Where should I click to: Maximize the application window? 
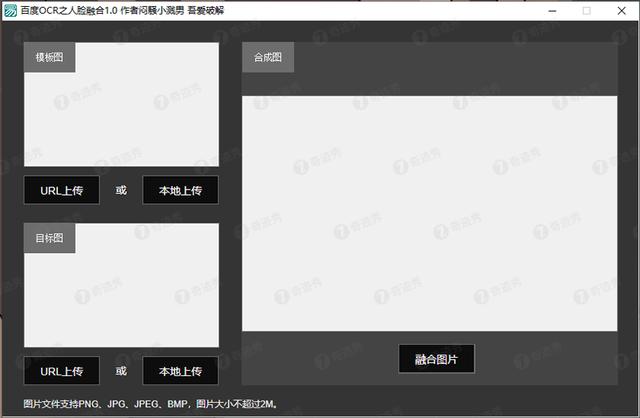587,11
